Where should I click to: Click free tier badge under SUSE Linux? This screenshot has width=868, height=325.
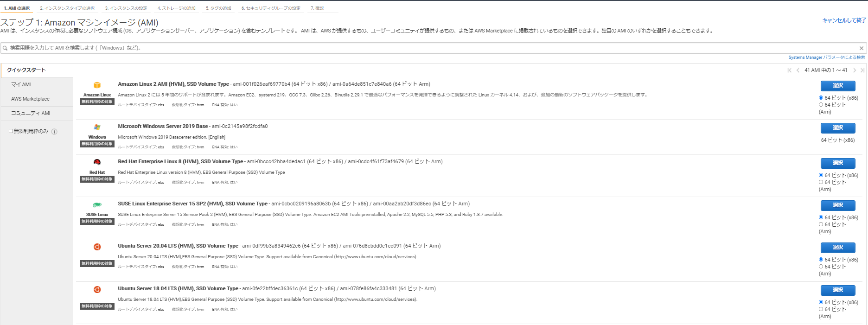(x=97, y=222)
